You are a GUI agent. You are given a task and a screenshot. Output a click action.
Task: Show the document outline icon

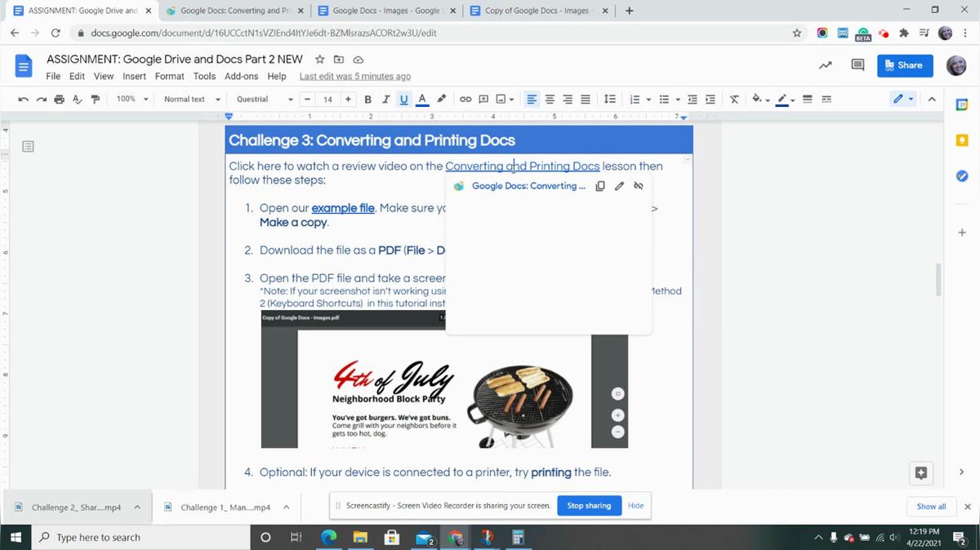[x=28, y=147]
